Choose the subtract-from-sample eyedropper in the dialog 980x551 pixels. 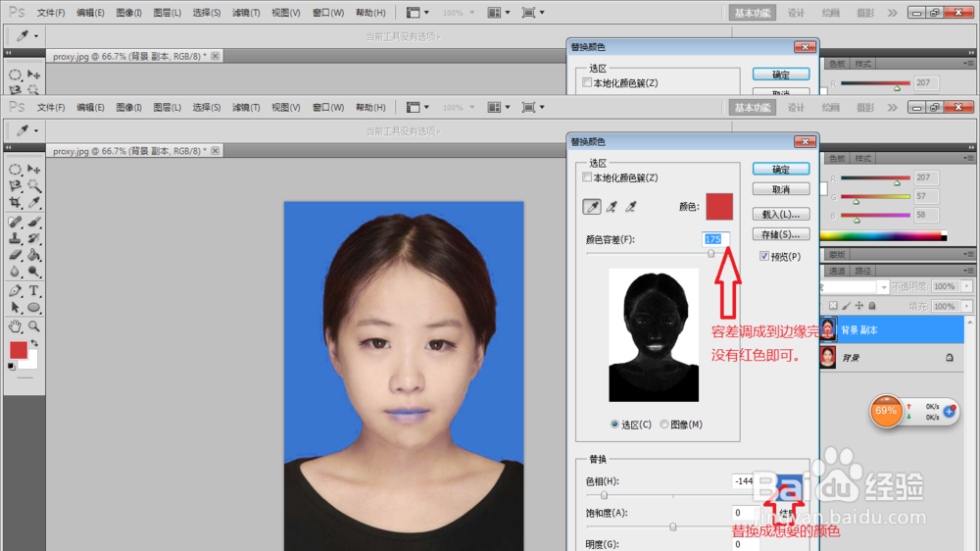630,207
